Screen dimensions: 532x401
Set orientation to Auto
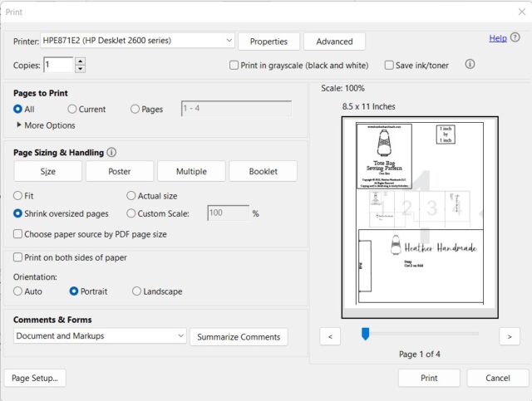[17, 291]
